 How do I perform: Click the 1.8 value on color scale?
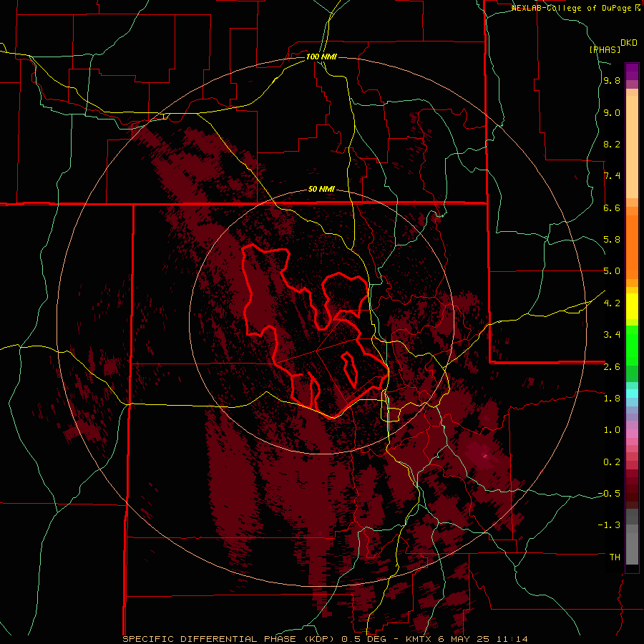(612, 399)
